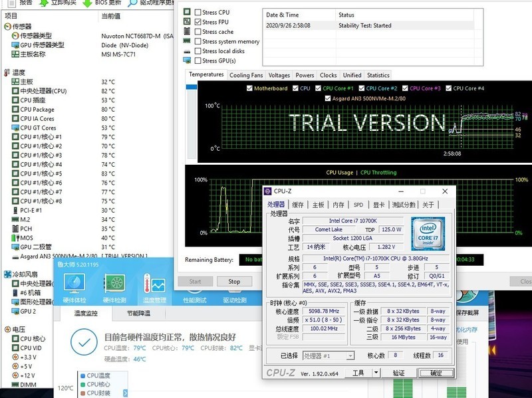Expand the Tools (工具) dropdown arrow
The width and height of the screenshot is (532, 398).
(376, 373)
